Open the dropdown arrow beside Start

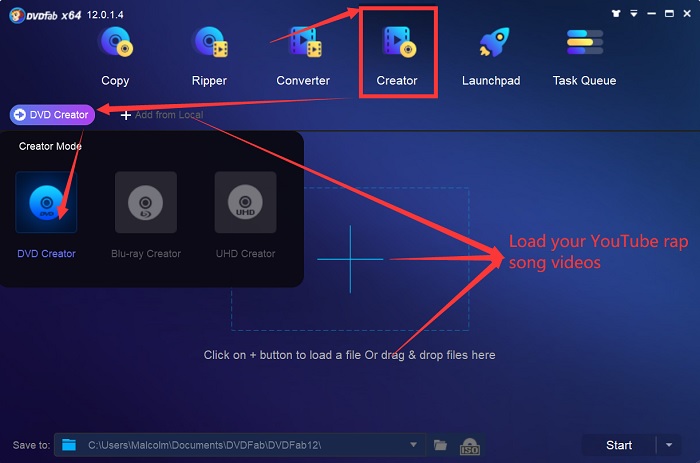point(669,445)
